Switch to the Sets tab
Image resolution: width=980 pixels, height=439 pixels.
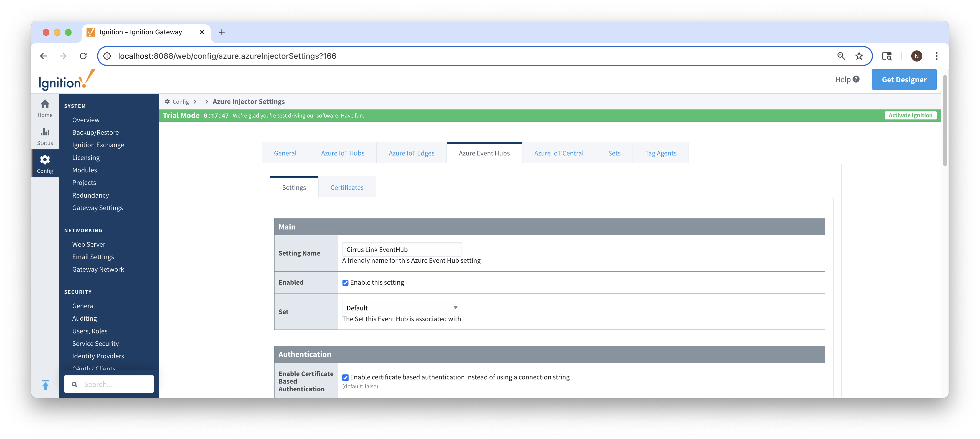[614, 153]
